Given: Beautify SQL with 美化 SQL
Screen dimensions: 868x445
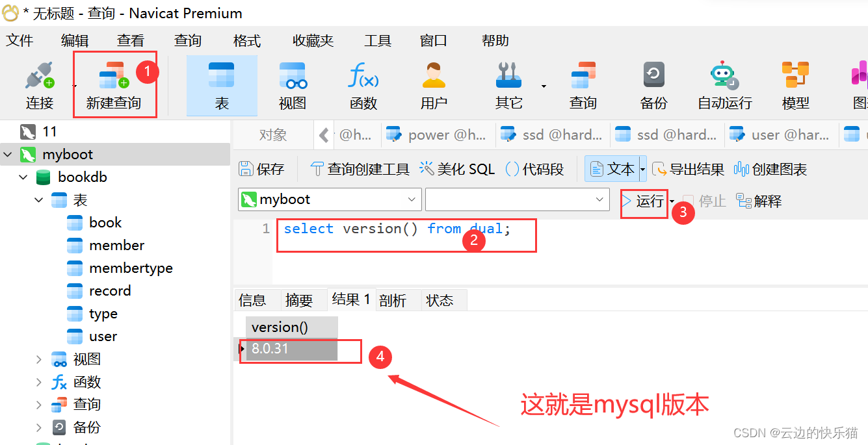Looking at the screenshot, I should [457, 170].
